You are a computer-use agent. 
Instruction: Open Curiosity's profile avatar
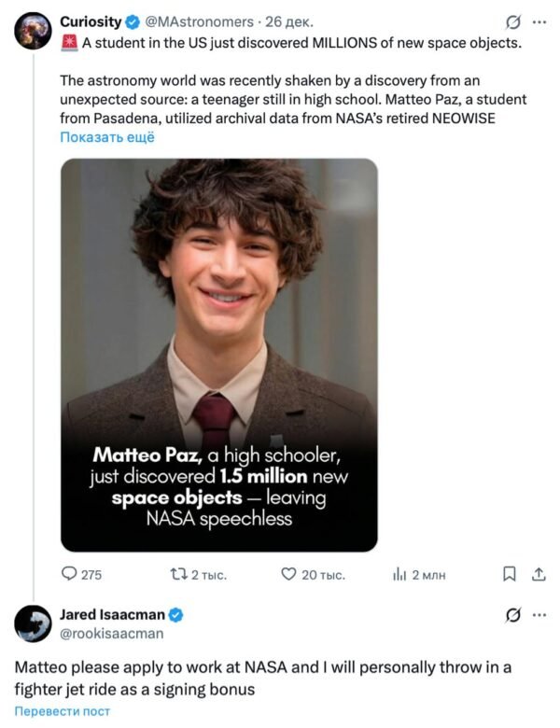point(33,31)
